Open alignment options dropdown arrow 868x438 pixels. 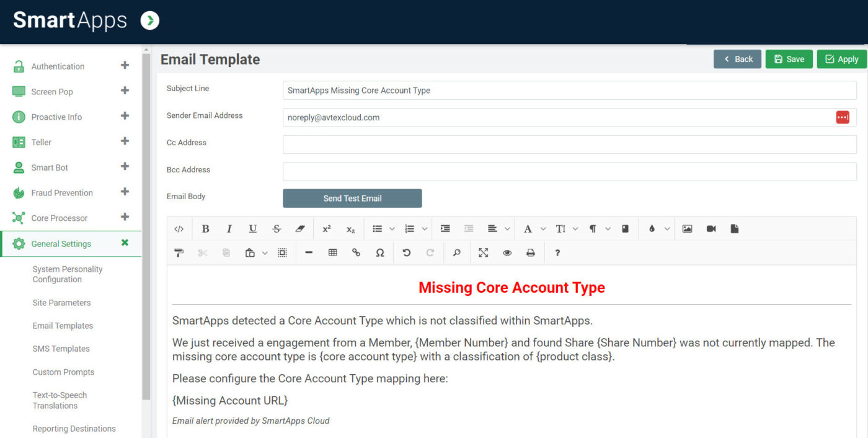(x=507, y=229)
